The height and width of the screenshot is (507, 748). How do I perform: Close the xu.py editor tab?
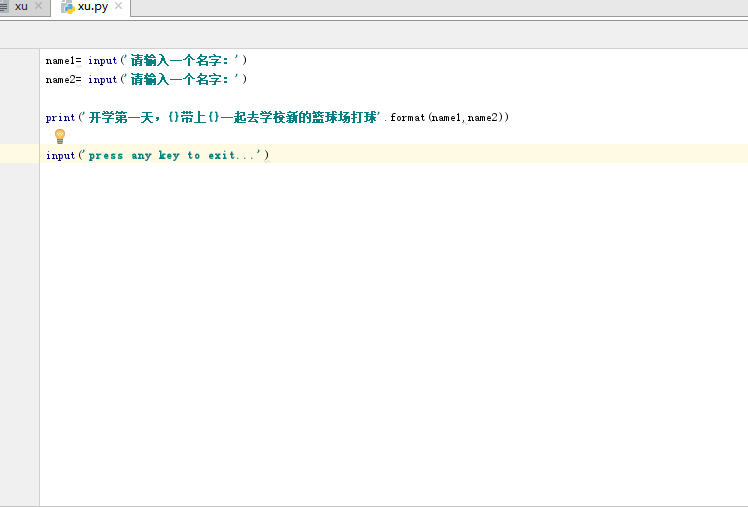tap(119, 7)
